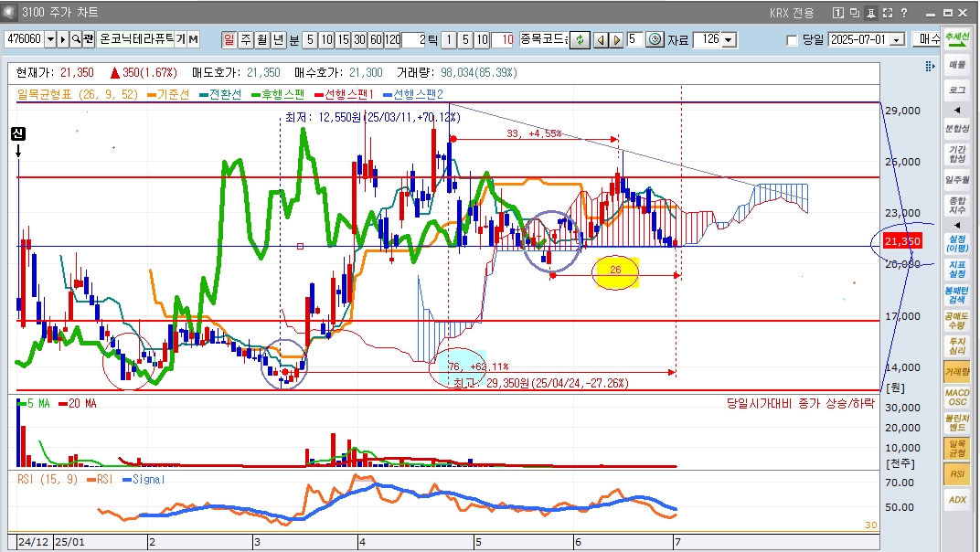Click the next (right arrow) navigation icon
The height and width of the screenshot is (552, 980).
click(616, 40)
